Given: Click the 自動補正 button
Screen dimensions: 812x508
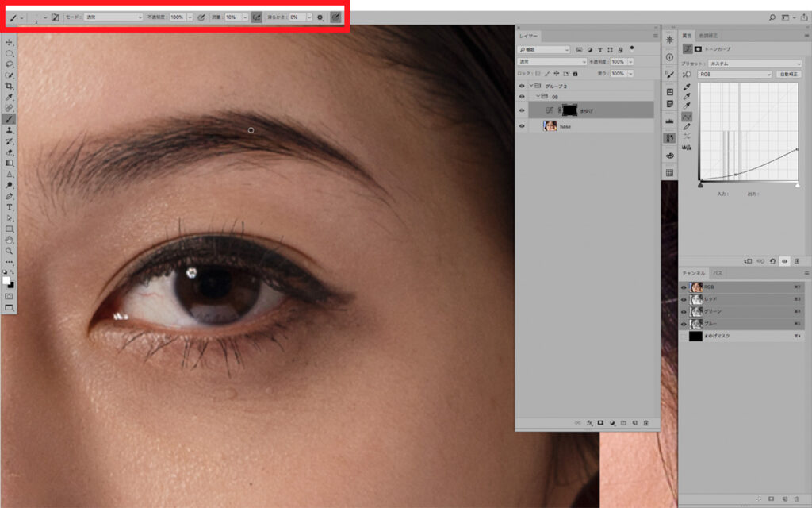Looking at the screenshot, I should tap(788, 74).
